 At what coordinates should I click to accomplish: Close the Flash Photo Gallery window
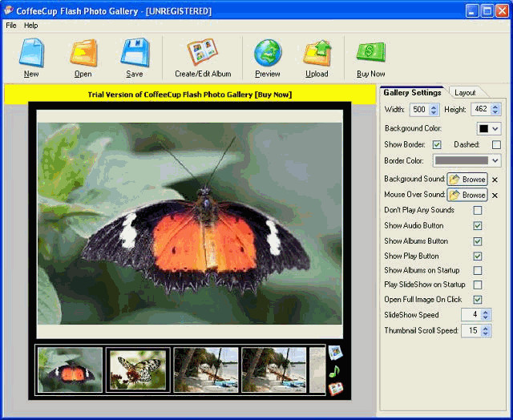tap(503, 10)
